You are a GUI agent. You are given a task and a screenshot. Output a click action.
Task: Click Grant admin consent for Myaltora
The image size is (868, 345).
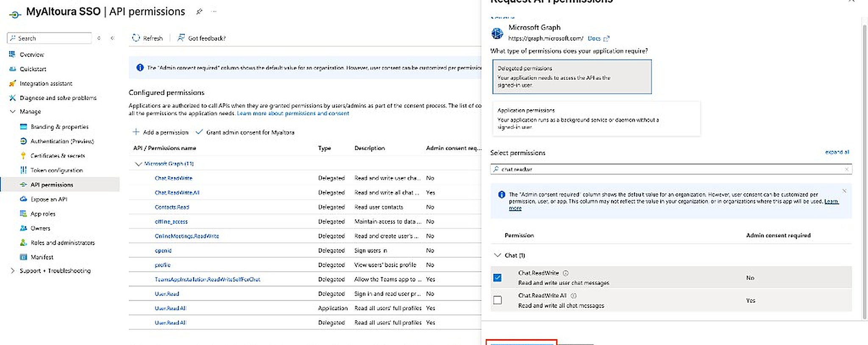coord(245,132)
